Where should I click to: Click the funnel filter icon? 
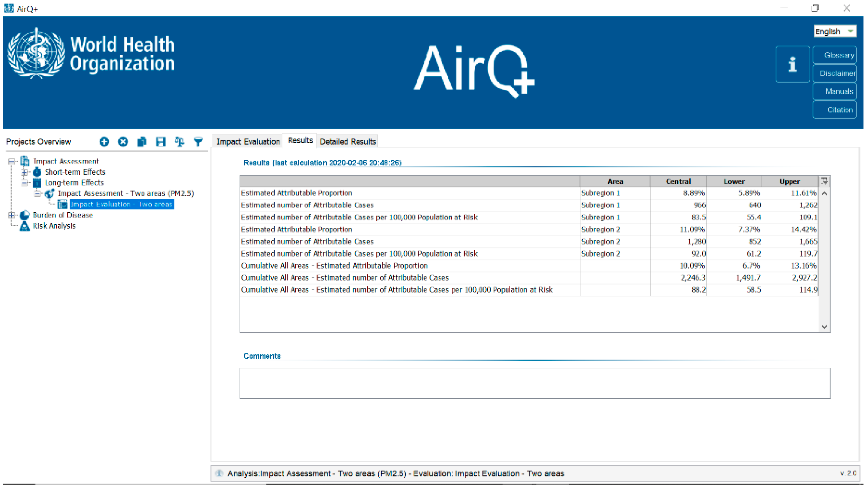pos(198,142)
